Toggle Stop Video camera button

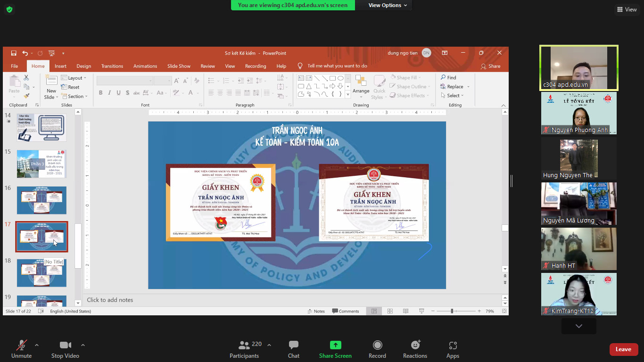tap(65, 346)
